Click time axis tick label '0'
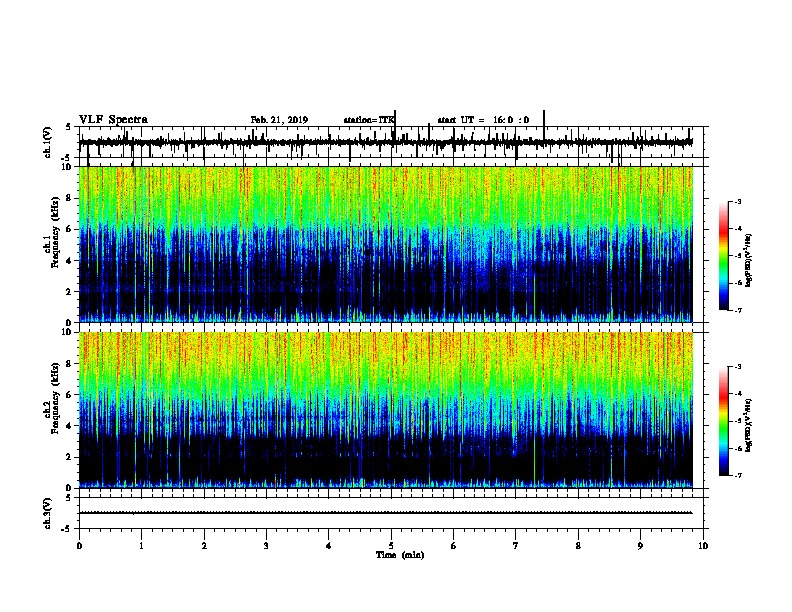 pyautogui.click(x=79, y=546)
